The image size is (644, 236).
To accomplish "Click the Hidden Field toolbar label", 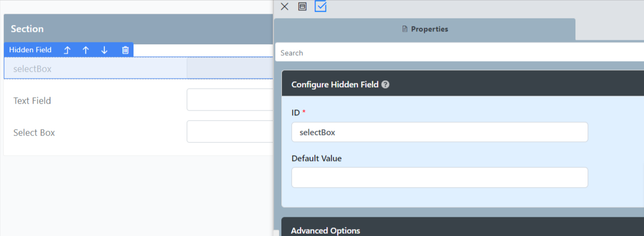I will click(30, 50).
